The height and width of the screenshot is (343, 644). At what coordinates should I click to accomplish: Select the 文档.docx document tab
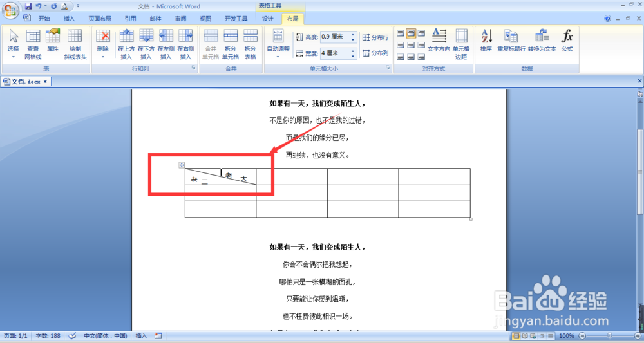point(26,81)
